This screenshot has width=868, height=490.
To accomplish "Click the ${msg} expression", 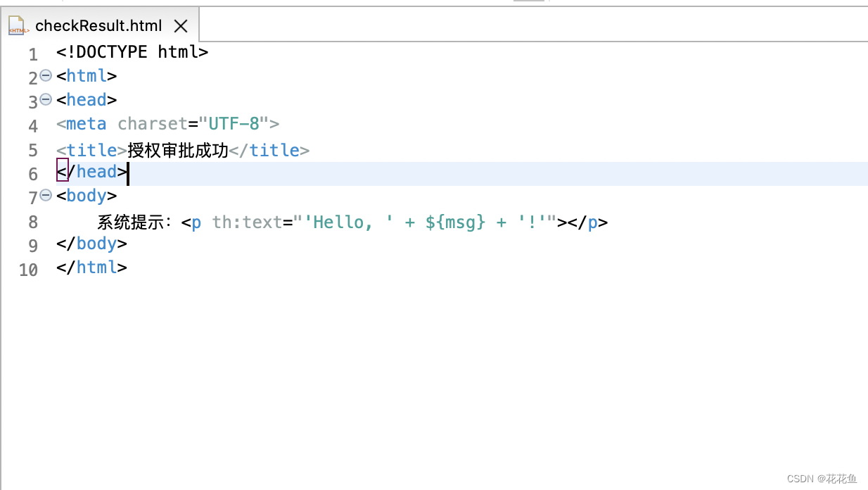I will click(456, 222).
